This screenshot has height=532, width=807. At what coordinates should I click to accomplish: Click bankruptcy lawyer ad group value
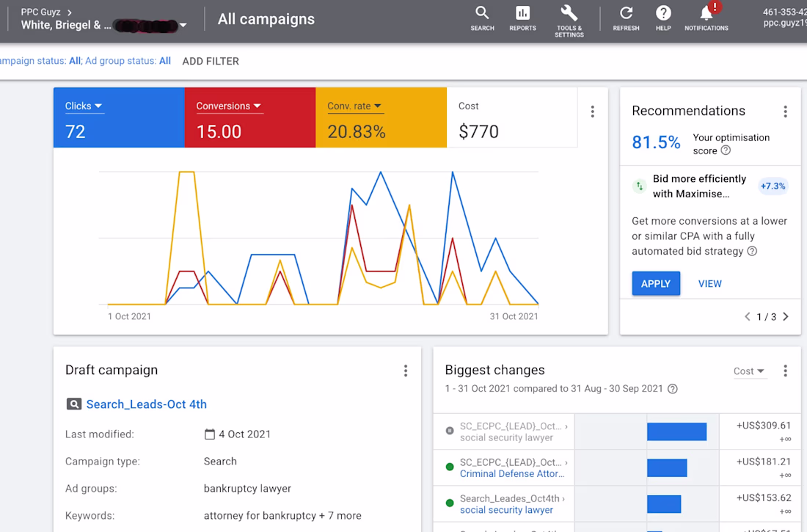247,488
